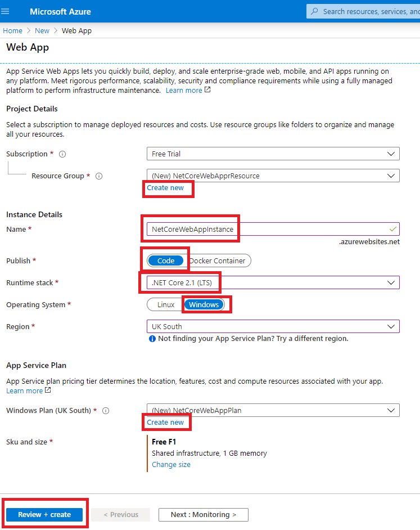Select Docker Container publish option
Screen dimensions: 420x530
pyautogui.click(x=218, y=260)
